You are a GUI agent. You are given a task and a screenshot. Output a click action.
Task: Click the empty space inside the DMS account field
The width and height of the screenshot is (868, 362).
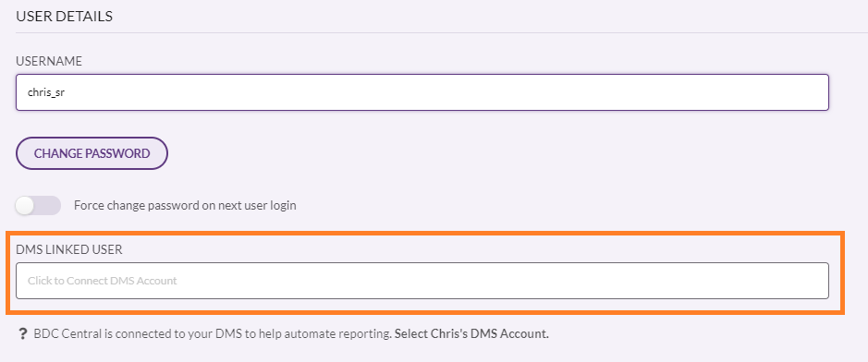498,281
